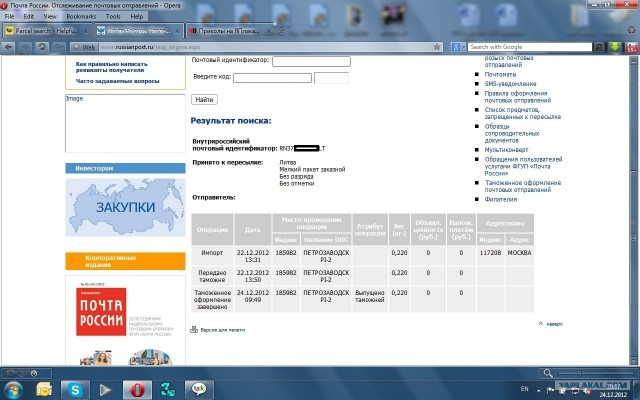Open the teal 3 taskbar application

pyautogui.click(x=168, y=389)
